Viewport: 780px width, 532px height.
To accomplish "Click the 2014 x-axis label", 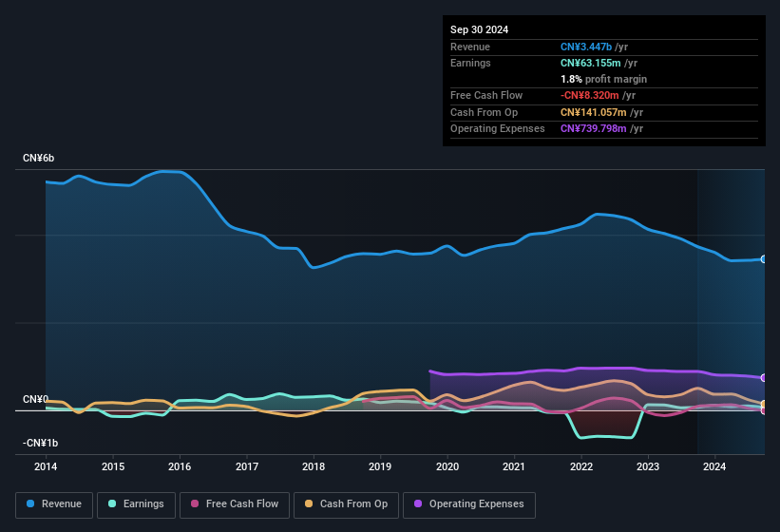I will pos(46,466).
